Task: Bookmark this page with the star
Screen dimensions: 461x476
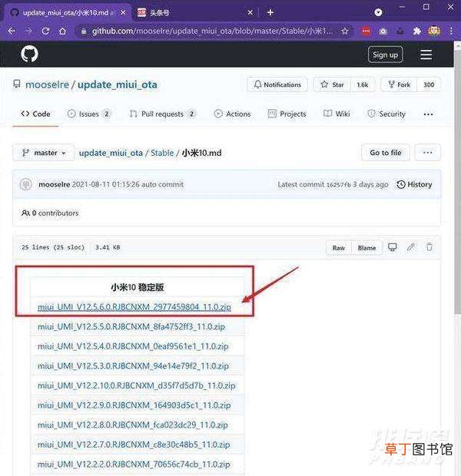Action: 345,31
